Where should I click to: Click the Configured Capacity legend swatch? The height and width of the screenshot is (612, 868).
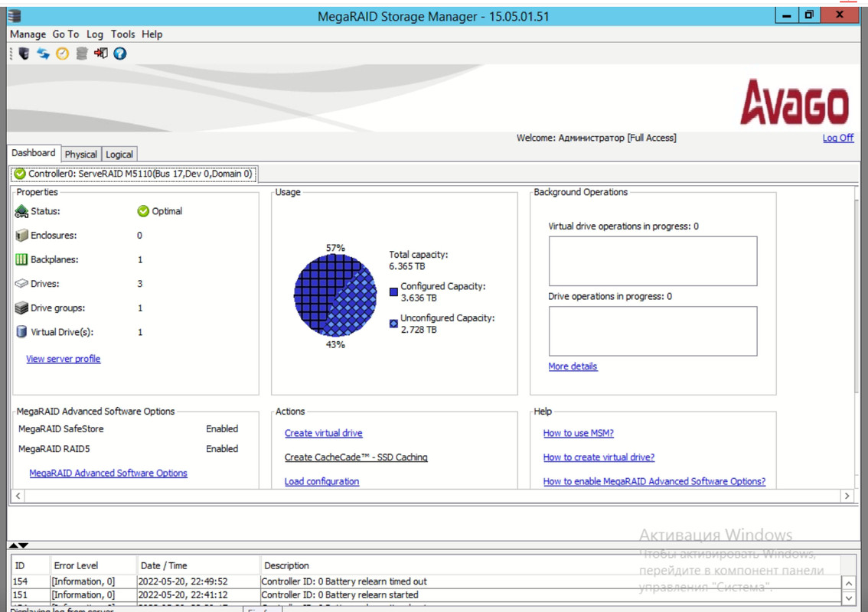393,292
